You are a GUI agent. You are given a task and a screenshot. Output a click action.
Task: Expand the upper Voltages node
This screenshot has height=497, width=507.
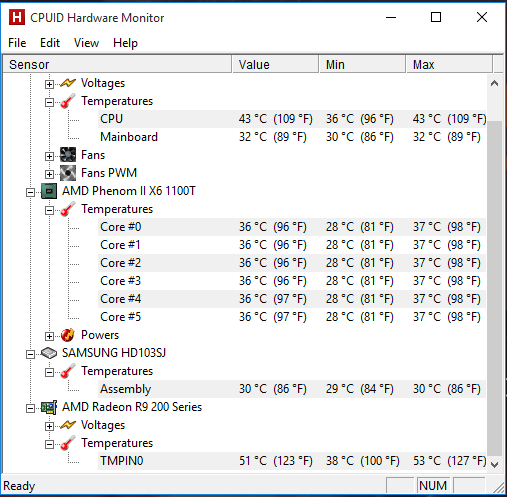(x=49, y=84)
